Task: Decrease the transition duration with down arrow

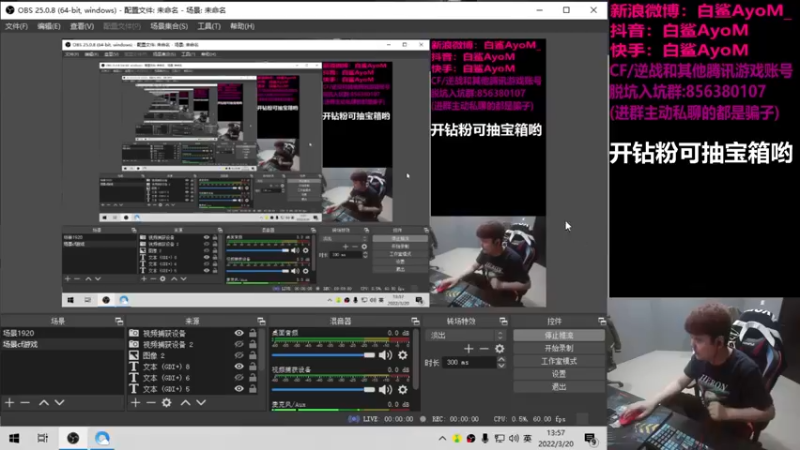Action: pyautogui.click(x=502, y=365)
